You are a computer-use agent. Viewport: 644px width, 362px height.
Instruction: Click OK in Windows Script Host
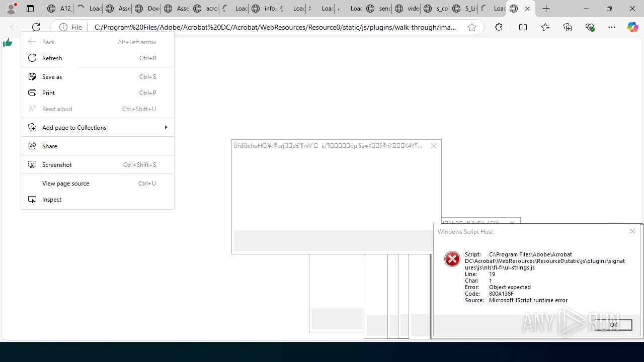613,325
